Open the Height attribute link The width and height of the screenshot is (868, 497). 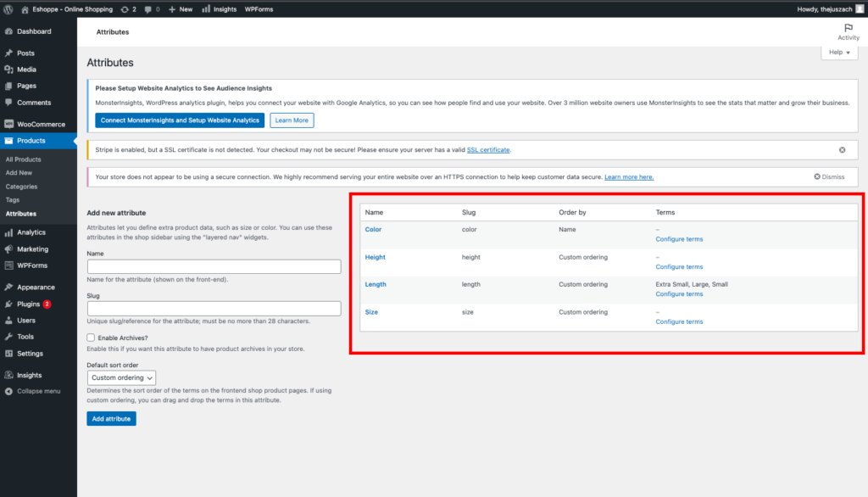[375, 257]
